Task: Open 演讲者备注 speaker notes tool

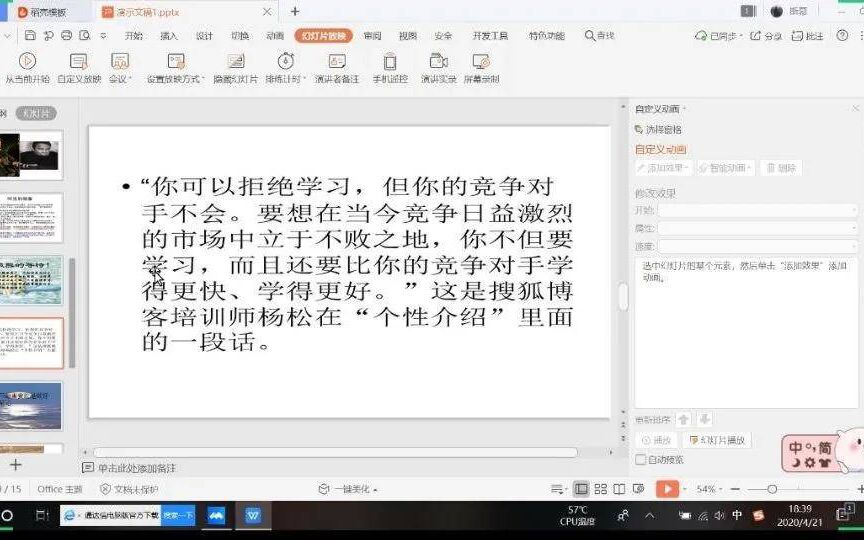Action: [336, 62]
